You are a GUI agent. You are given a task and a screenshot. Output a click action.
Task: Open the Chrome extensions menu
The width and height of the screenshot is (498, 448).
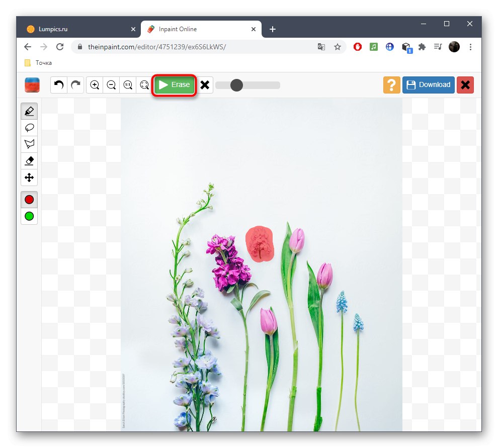(x=422, y=47)
